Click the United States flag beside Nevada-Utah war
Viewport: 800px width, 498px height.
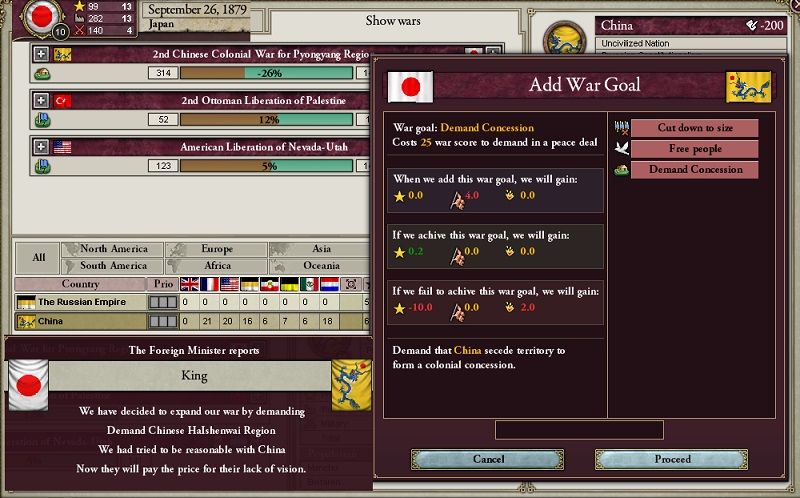point(62,147)
